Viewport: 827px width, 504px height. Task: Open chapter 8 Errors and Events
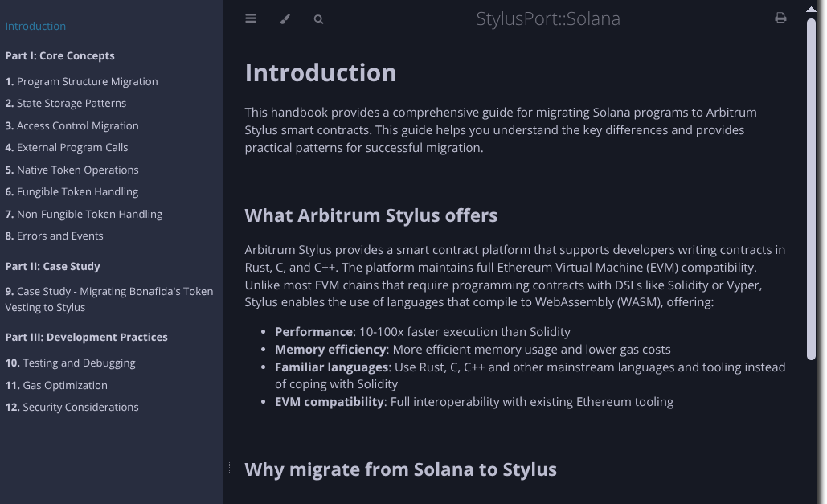pyautogui.click(x=55, y=236)
